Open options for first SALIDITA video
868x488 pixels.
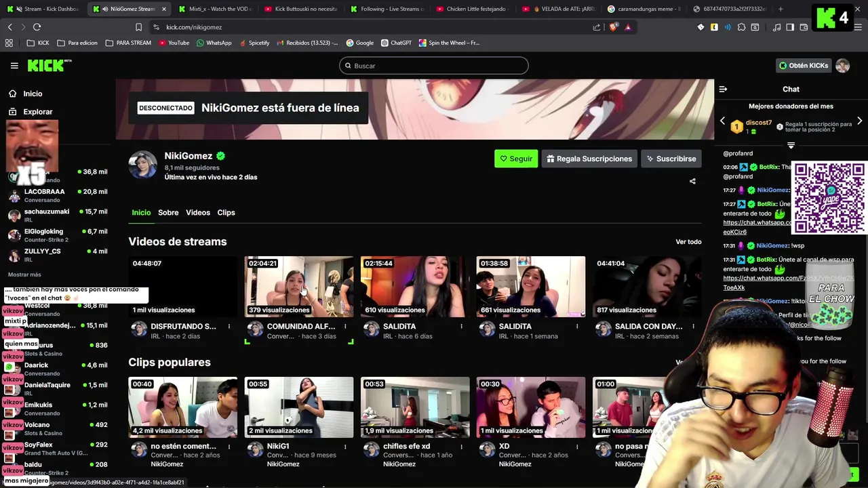461,327
